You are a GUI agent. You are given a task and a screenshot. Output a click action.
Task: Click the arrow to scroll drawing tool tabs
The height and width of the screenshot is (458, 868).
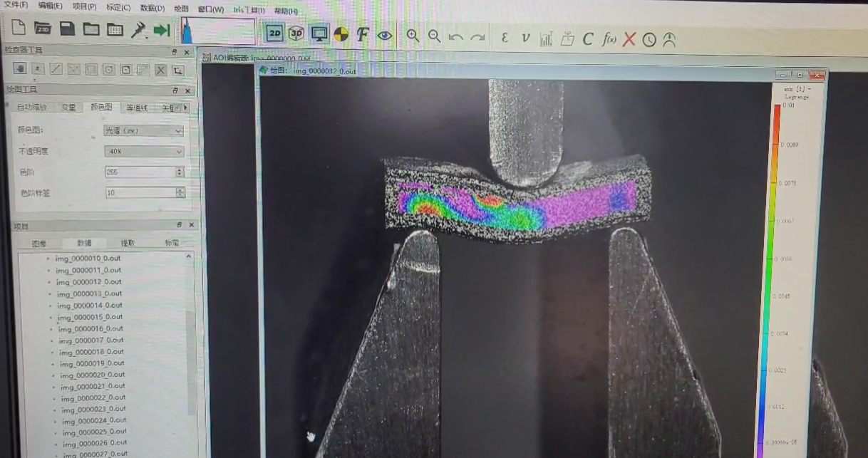(x=186, y=108)
